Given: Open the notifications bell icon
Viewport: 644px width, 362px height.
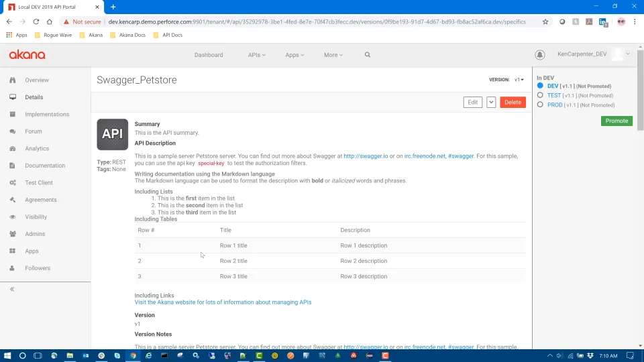Looking at the screenshot, I should coord(540,55).
